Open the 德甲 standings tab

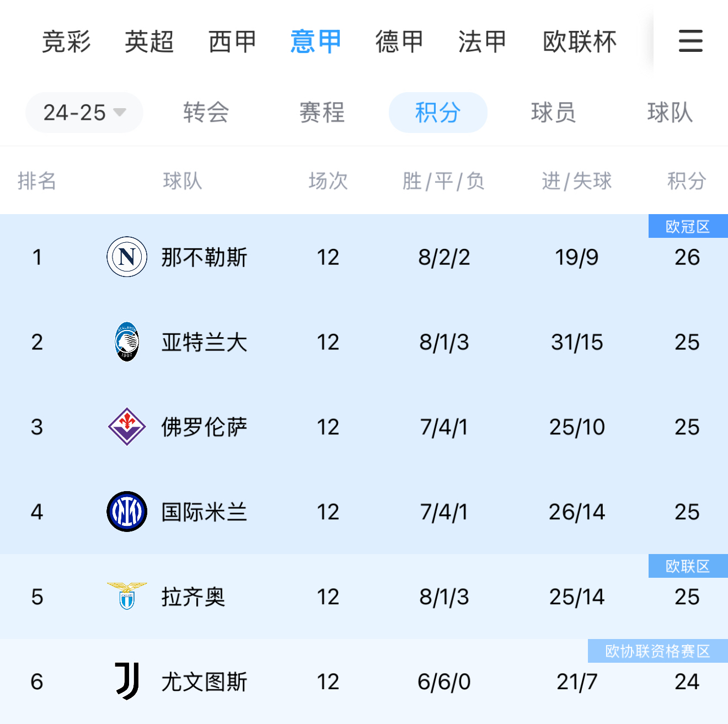(399, 42)
